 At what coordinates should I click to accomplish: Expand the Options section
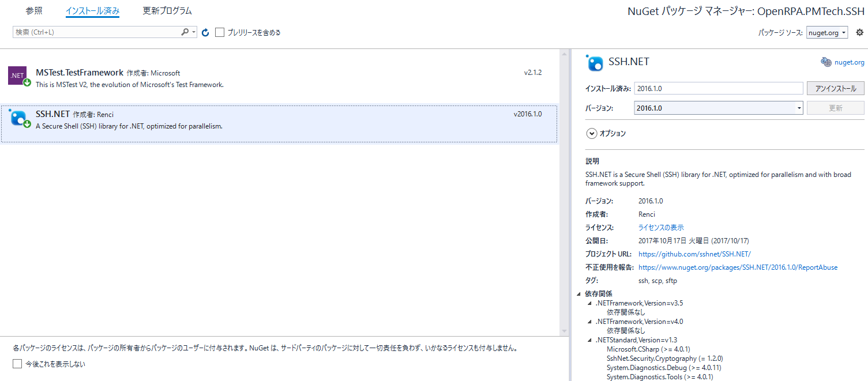591,133
